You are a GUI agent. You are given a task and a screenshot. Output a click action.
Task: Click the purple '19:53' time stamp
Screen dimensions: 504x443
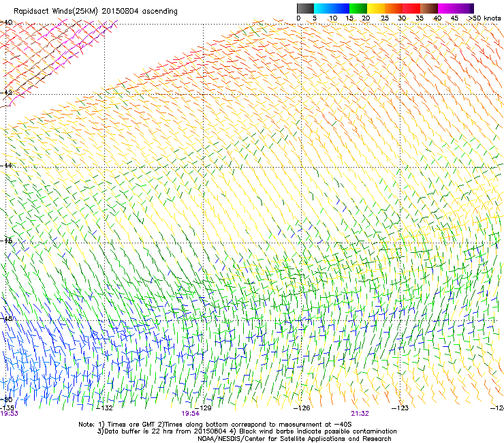10,414
